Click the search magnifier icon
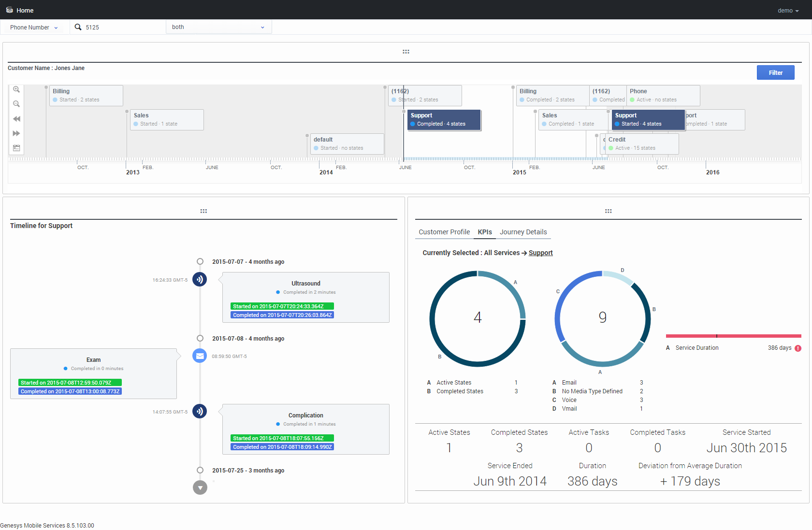 point(78,27)
